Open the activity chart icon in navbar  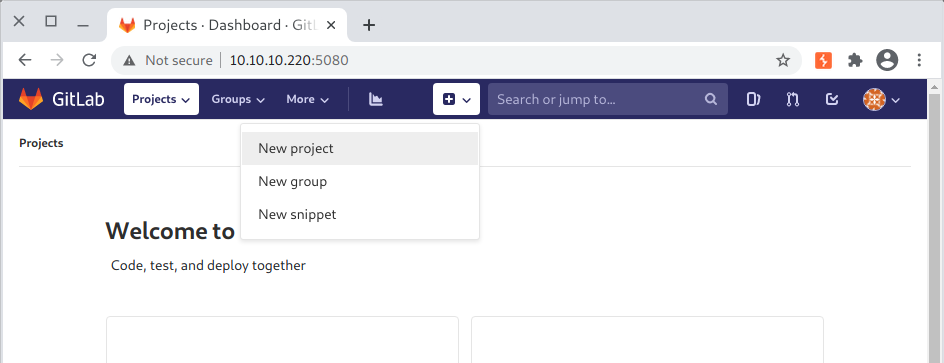point(376,99)
